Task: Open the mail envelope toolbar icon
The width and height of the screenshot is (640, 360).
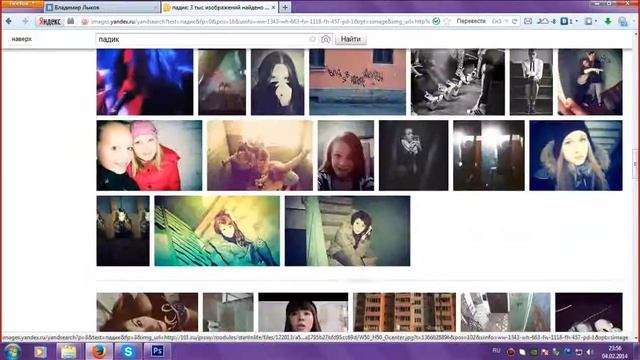Action: (x=528, y=21)
